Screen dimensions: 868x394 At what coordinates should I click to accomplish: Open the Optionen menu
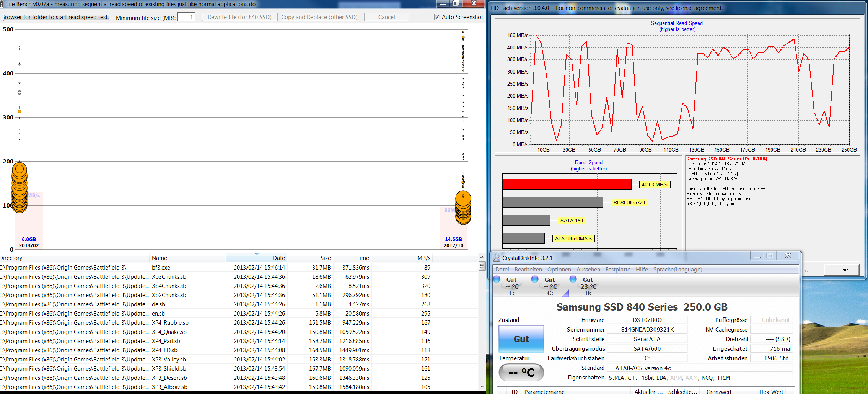[559, 270]
